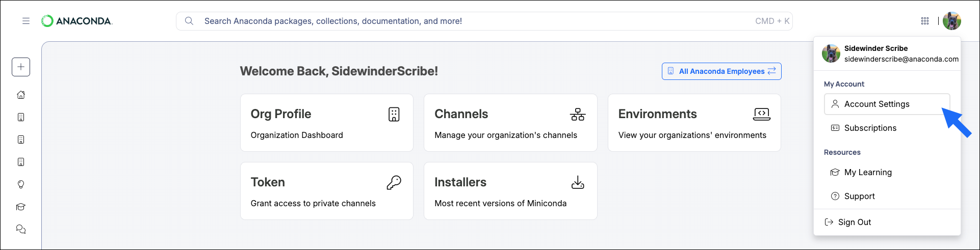
Task: Open the Installers card
Action: [x=510, y=191]
